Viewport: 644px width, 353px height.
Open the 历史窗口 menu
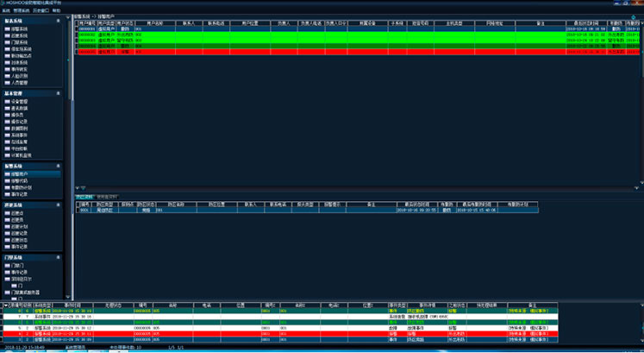coord(40,10)
